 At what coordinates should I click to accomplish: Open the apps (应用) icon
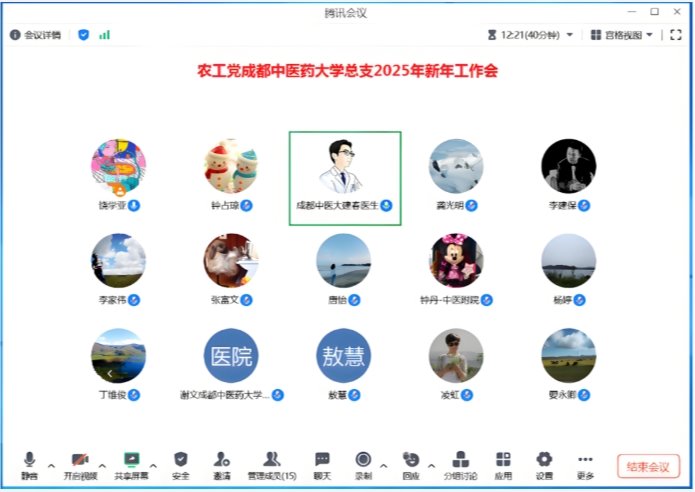pyautogui.click(x=503, y=461)
